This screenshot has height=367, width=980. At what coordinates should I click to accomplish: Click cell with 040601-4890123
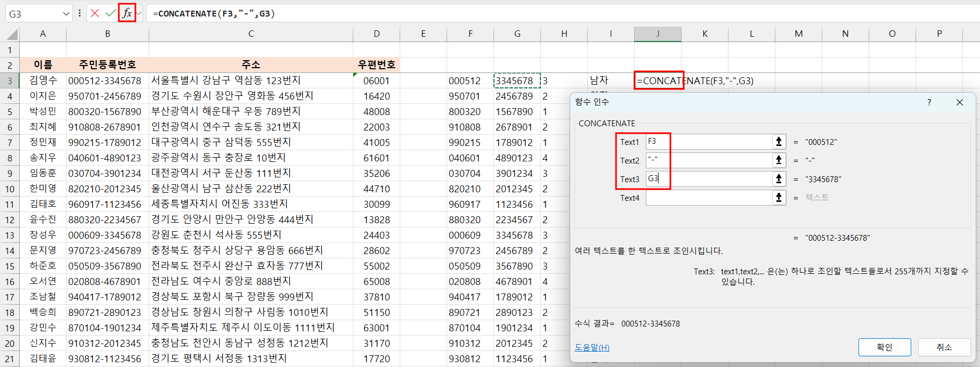pyautogui.click(x=108, y=158)
